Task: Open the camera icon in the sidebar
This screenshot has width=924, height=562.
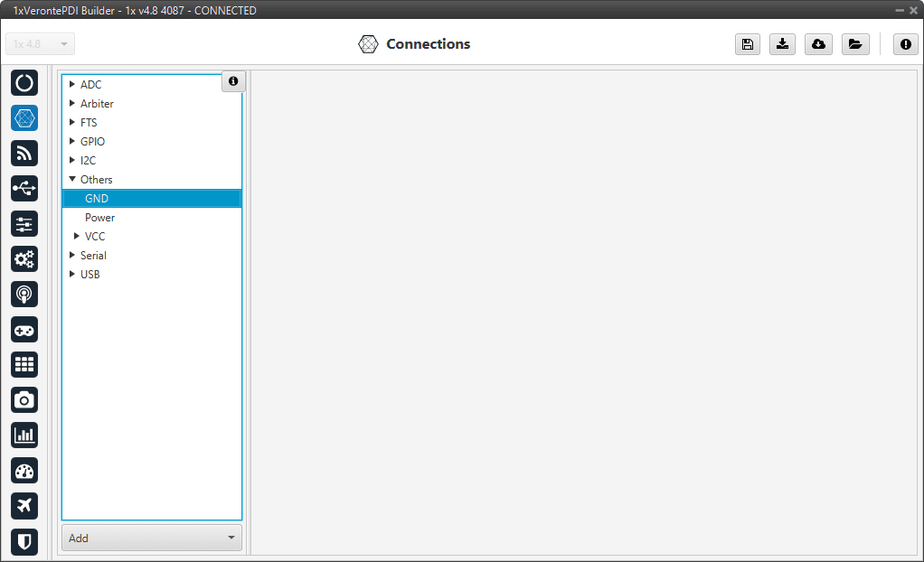Action: tap(24, 400)
